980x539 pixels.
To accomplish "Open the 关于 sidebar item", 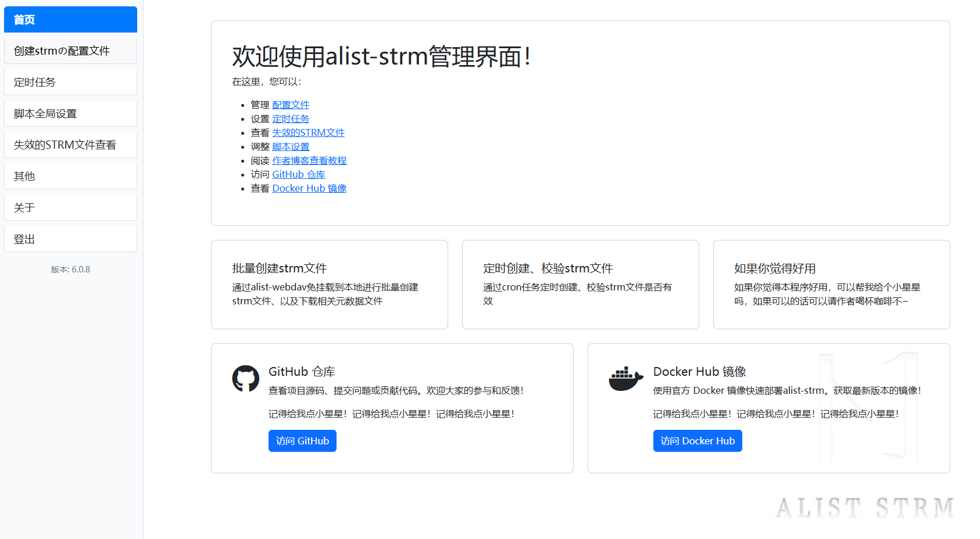I will tap(70, 208).
